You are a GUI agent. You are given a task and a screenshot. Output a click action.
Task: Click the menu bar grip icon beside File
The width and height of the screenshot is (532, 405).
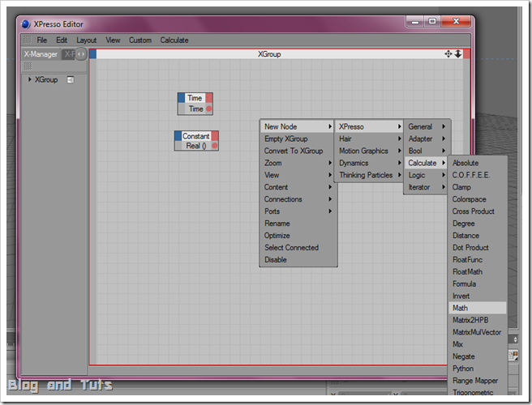point(28,40)
